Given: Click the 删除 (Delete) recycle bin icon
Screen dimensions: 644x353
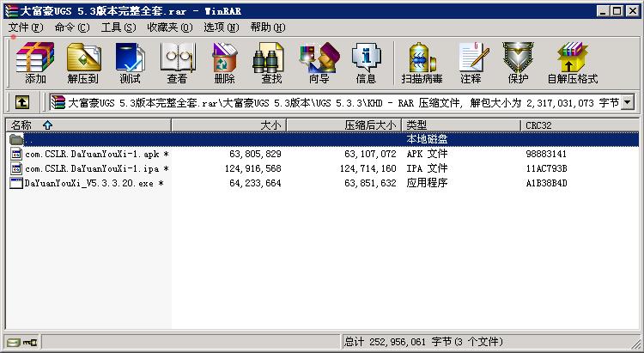Looking at the screenshot, I should [x=224, y=63].
